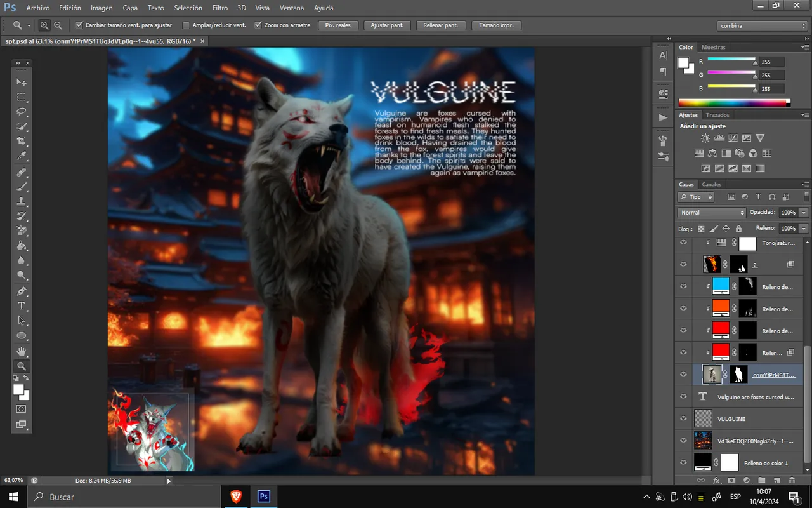Toggle 'Zoom con arrastre' checkbox
Screen dimensions: 812x508
(258, 25)
